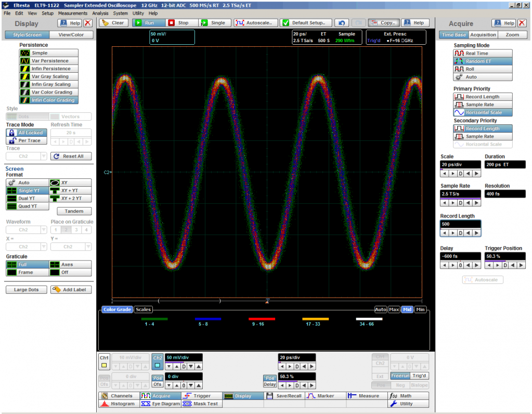The height and width of the screenshot is (414, 532).
Task: Open the Save/Recall panel
Action: click(284, 396)
